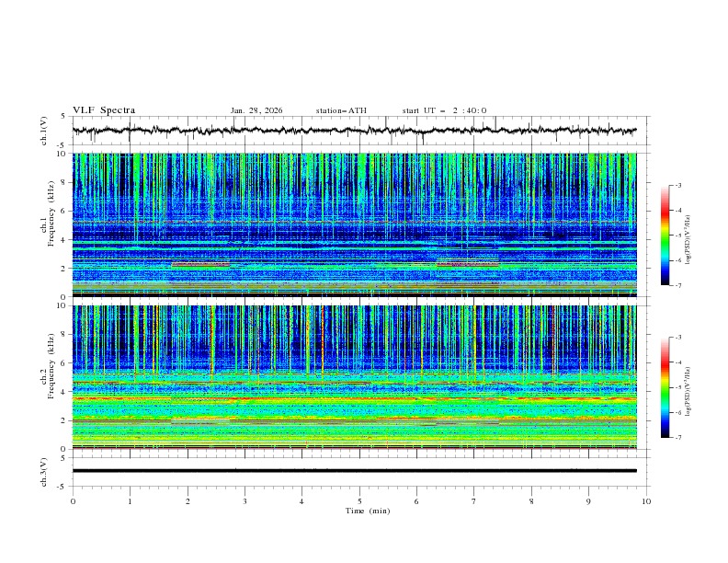Click the ch.1 frequency axis "8" tick label
This screenshot has width=728, height=563.
pos(65,182)
